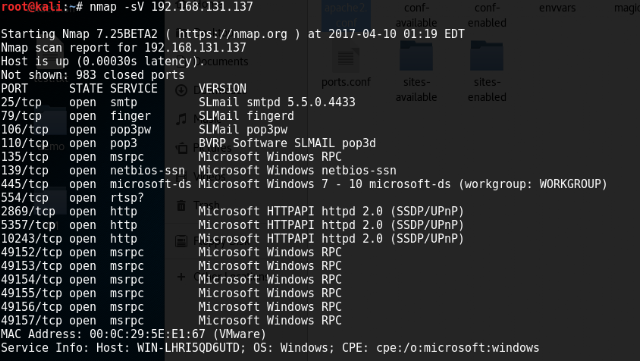Click the https://nmap.org URL in terminal

[x=233, y=34]
